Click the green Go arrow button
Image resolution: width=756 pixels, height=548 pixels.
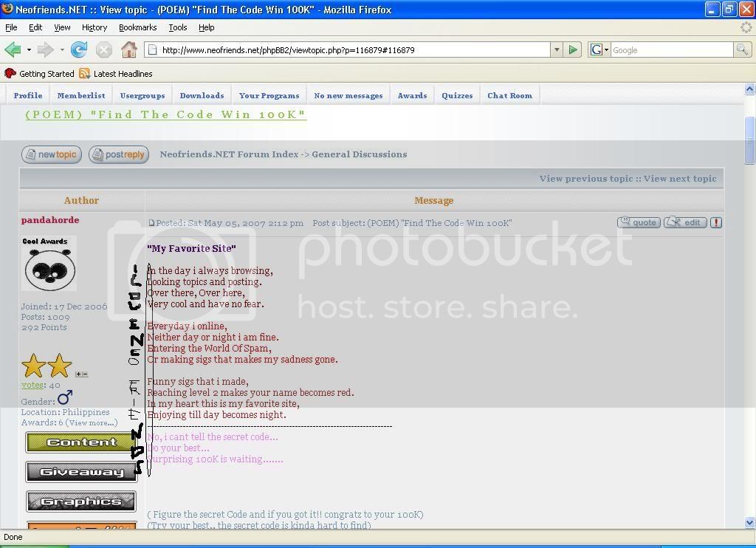573,50
